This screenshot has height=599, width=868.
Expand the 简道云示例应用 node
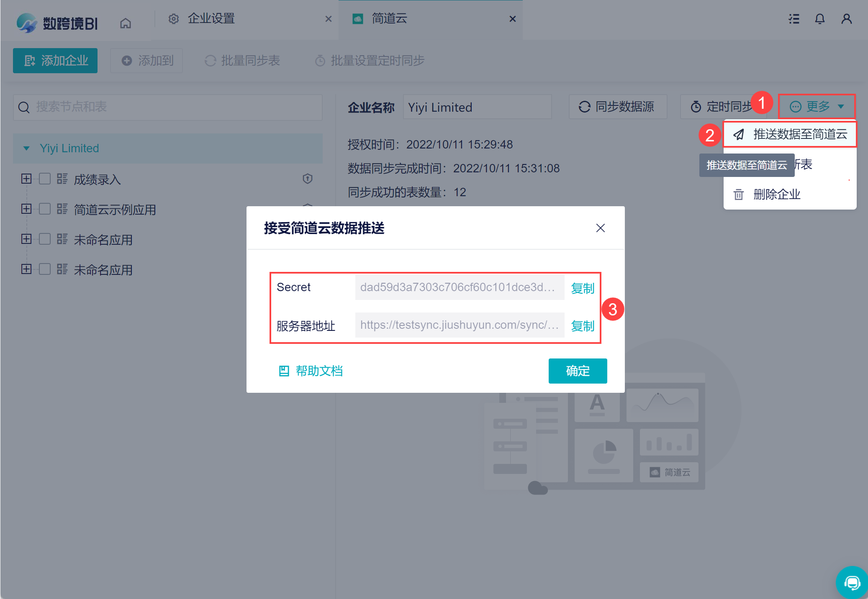(x=26, y=209)
